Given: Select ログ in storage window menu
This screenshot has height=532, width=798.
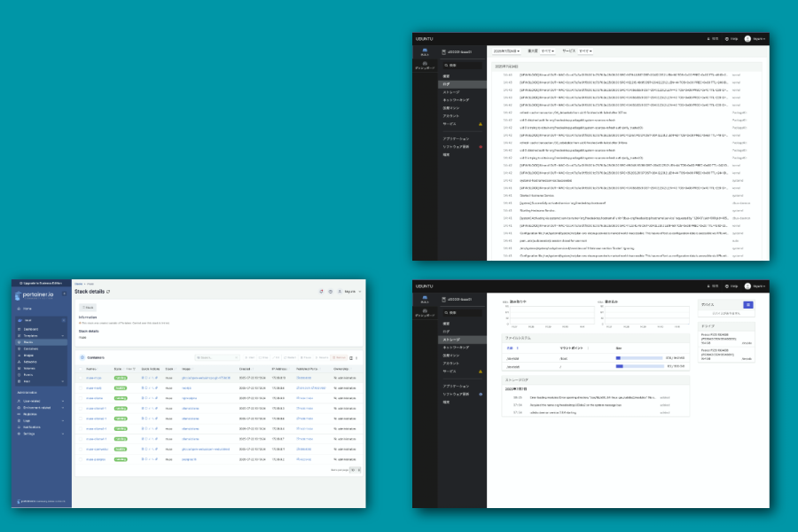Looking at the screenshot, I should pos(462,332).
